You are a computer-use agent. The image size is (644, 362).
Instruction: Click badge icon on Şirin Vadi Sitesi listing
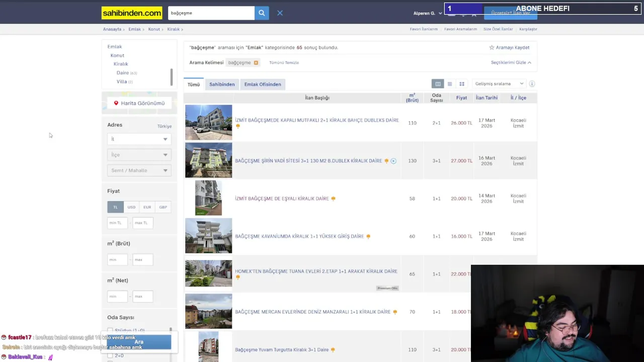click(386, 161)
